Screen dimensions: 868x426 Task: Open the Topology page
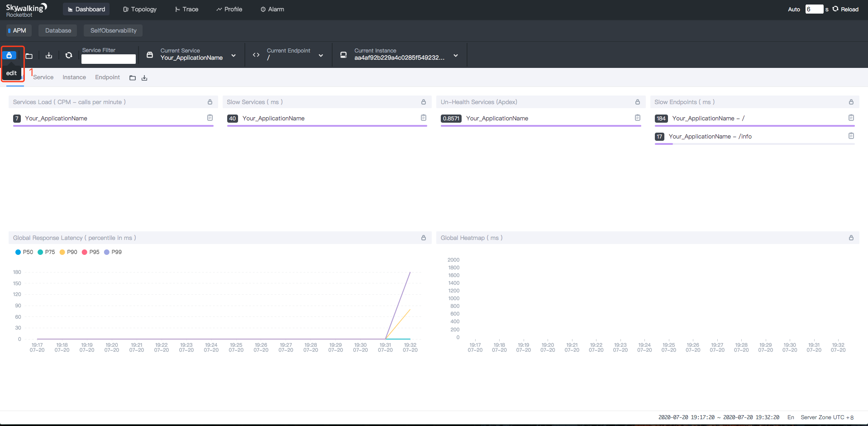(140, 9)
